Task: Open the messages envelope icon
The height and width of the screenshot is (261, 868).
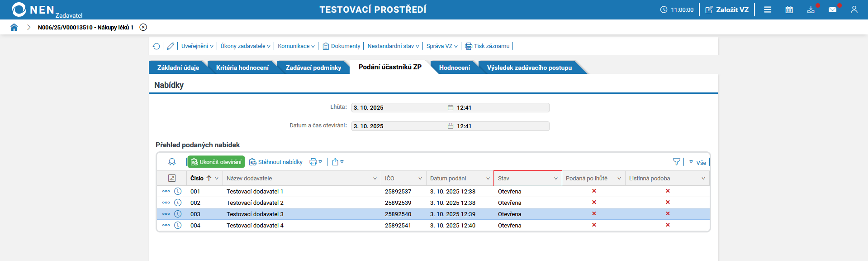Action: tap(833, 10)
